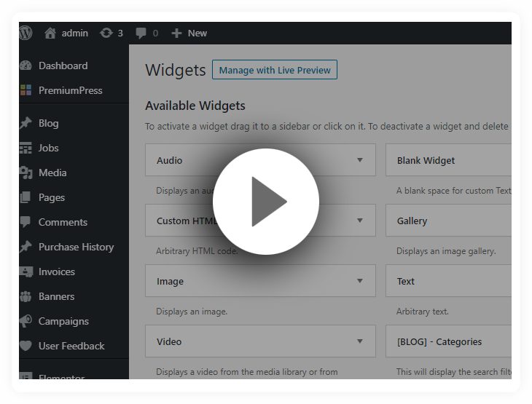Expand the Audio widget dropdown arrow

pos(359,160)
